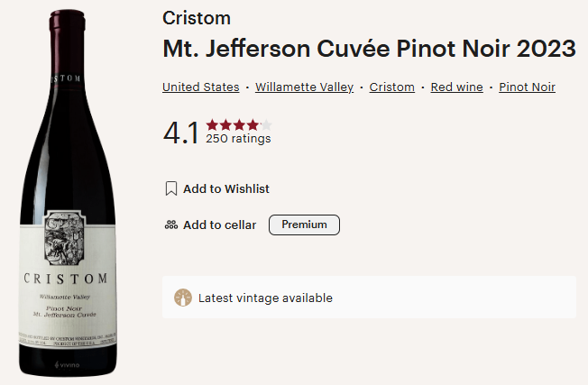
Task: Follow the Red wine category link
Action: point(456,87)
